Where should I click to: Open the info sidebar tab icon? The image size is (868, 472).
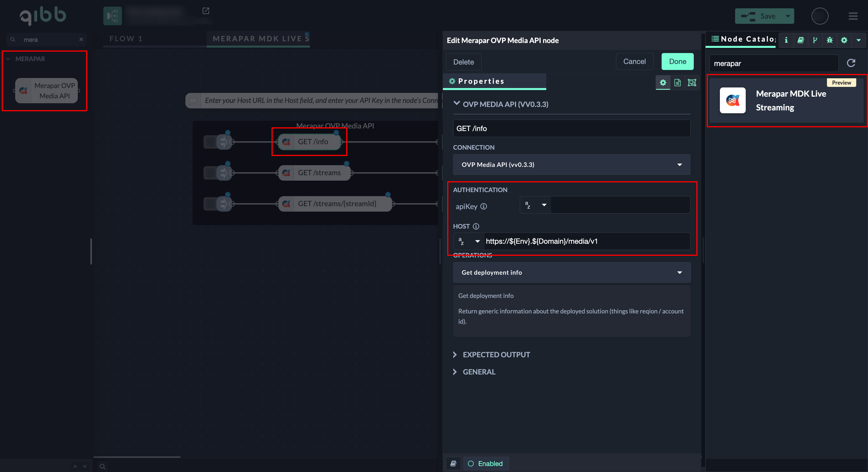point(786,40)
